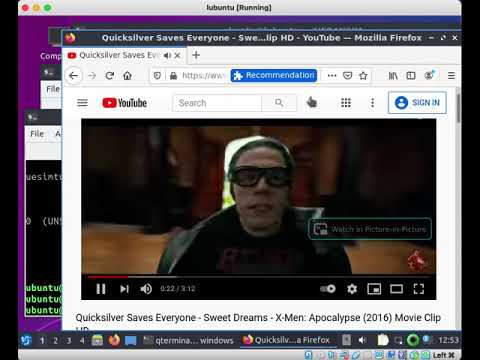The height and width of the screenshot is (360, 480).
Task: Switch to workspace 4
Action: (82, 341)
